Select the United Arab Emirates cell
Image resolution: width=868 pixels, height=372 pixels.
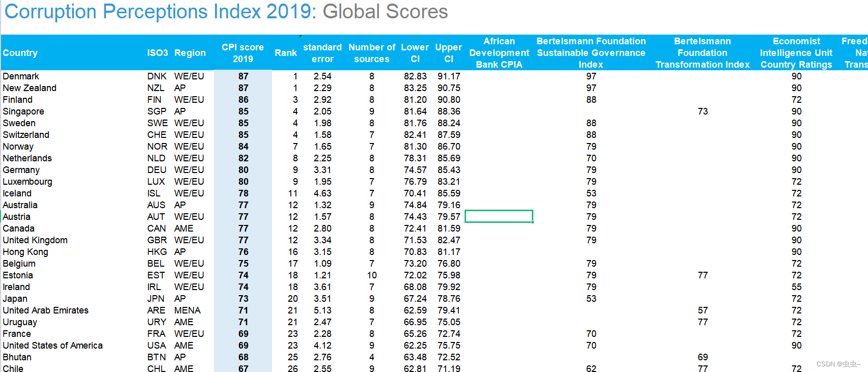[46, 310]
